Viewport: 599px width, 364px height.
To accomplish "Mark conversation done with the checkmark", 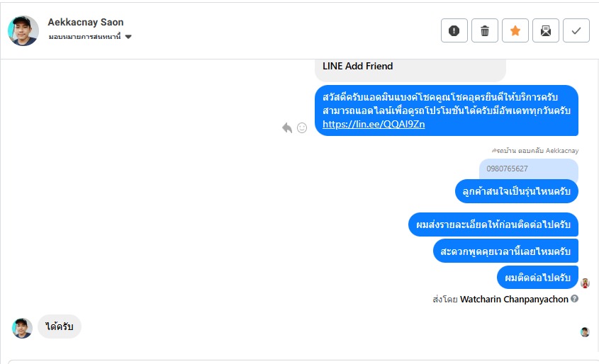I will click(x=576, y=30).
